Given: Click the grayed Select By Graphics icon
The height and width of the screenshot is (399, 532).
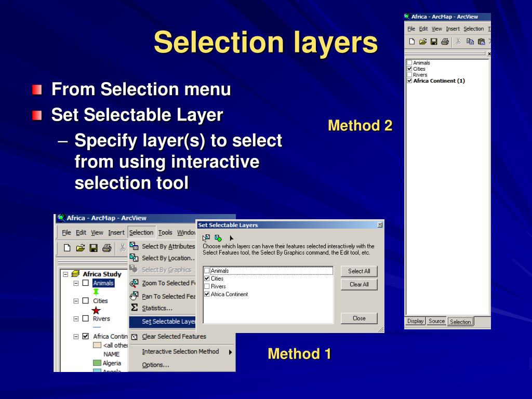Looking at the screenshot, I should (134, 270).
